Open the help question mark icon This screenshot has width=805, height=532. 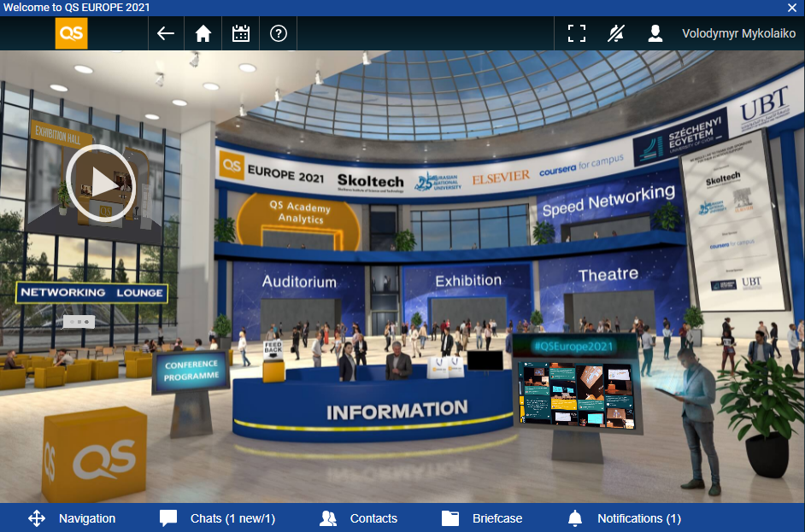279,33
